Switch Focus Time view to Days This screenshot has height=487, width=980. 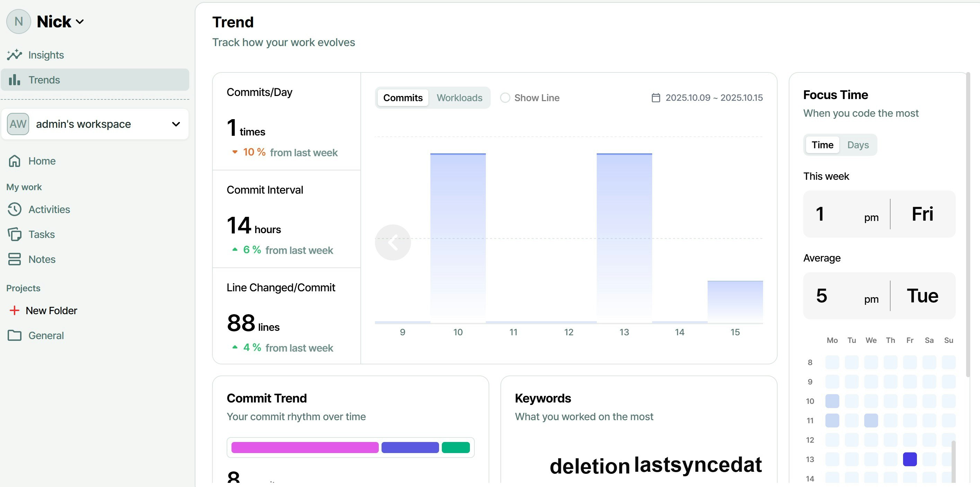point(858,145)
